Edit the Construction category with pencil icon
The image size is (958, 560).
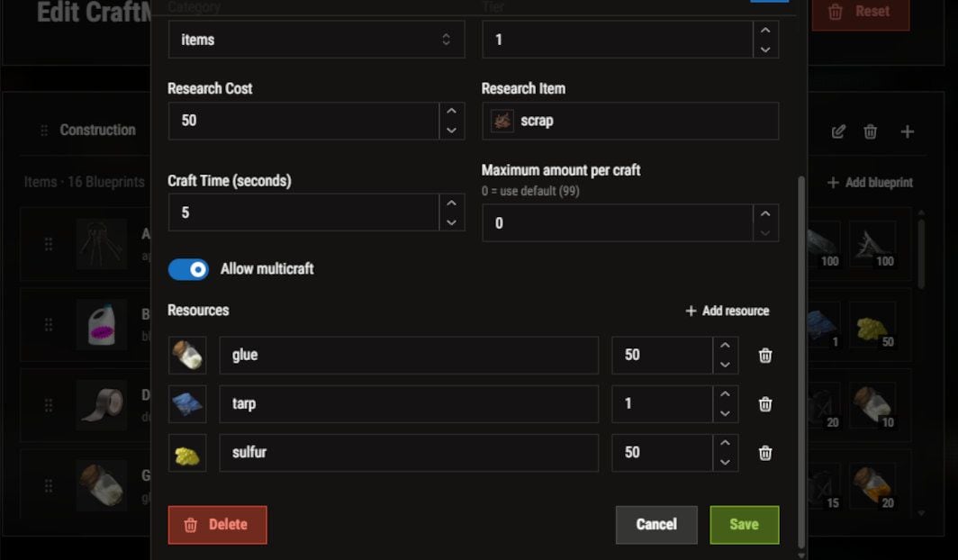[838, 131]
